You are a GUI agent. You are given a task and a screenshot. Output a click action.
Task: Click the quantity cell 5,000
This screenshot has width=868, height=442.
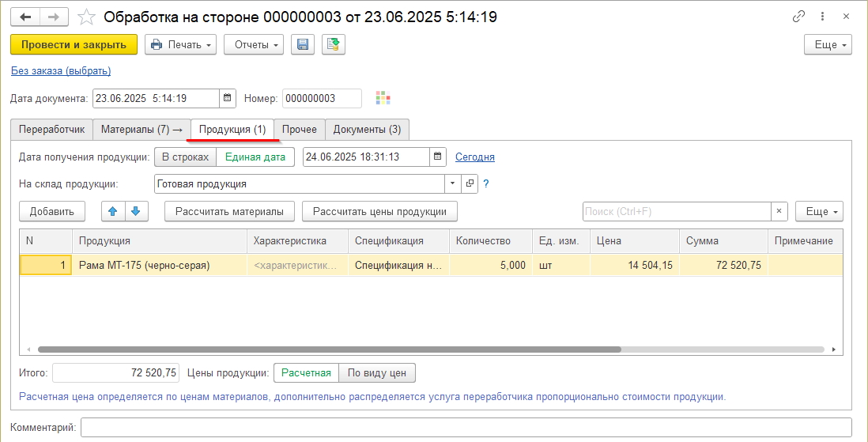[x=490, y=266]
